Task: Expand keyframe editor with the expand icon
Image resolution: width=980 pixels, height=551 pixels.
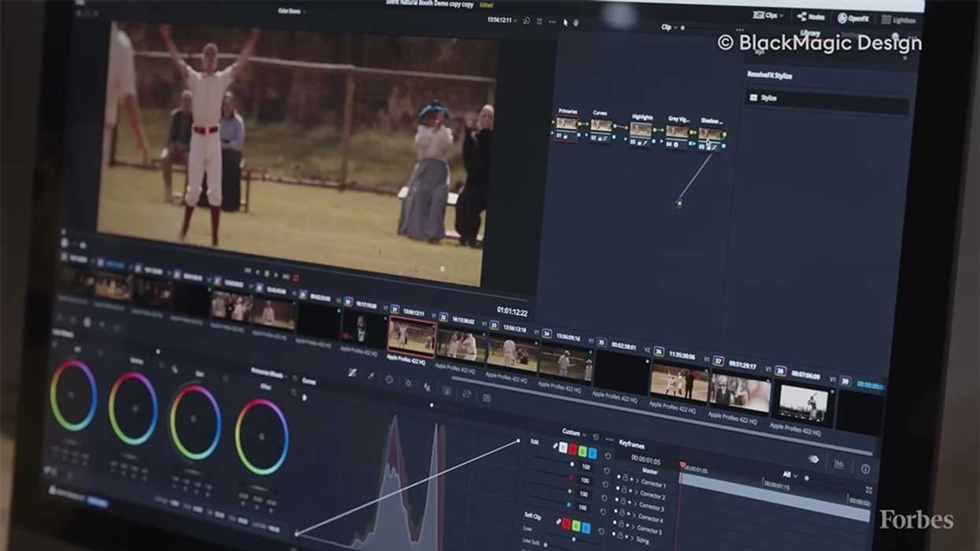Action: [869, 490]
